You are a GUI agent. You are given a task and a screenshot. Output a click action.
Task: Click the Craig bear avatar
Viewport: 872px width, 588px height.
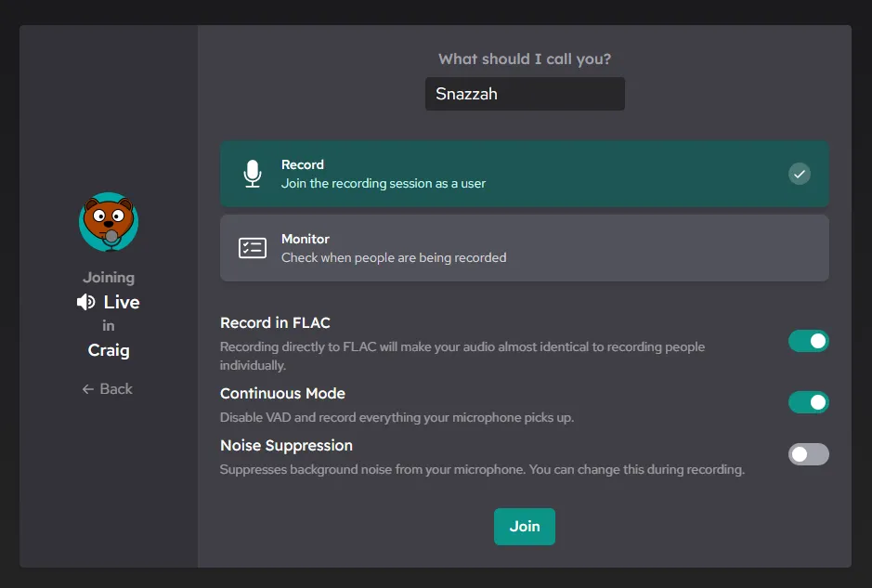(108, 222)
